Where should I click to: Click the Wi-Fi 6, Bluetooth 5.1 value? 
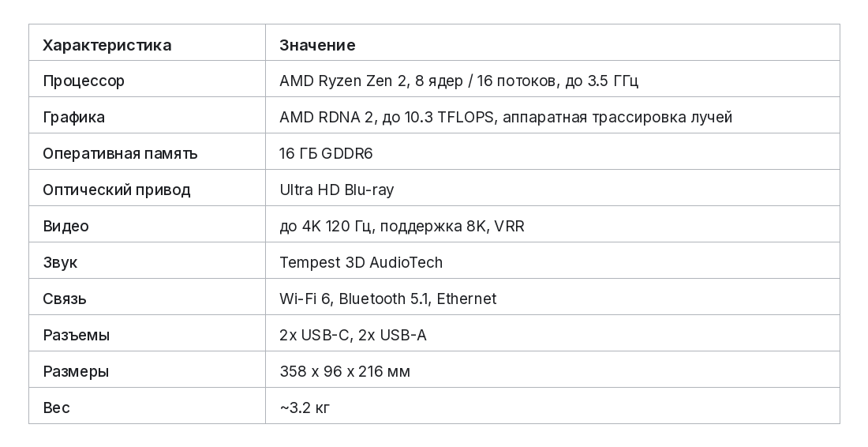tap(388, 299)
